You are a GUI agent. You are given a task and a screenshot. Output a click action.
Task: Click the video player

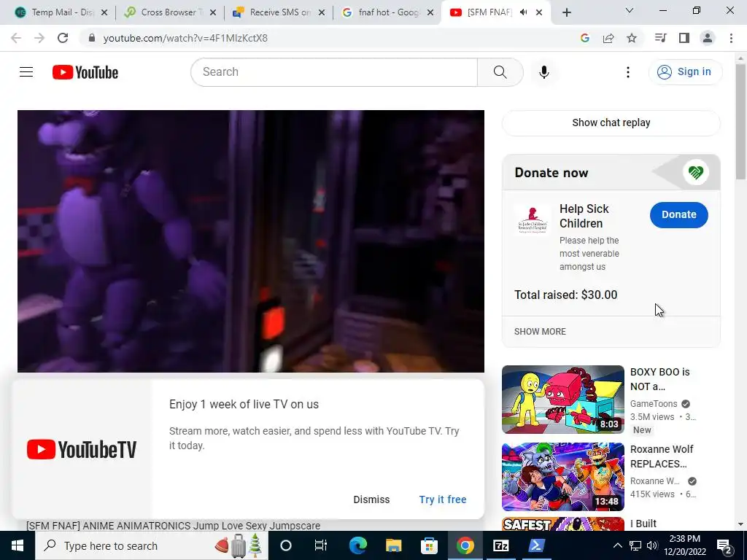[251, 241]
